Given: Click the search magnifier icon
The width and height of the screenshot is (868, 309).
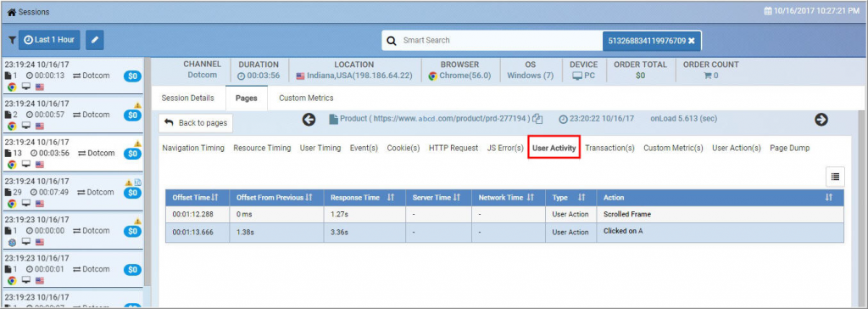Looking at the screenshot, I should coord(392,41).
